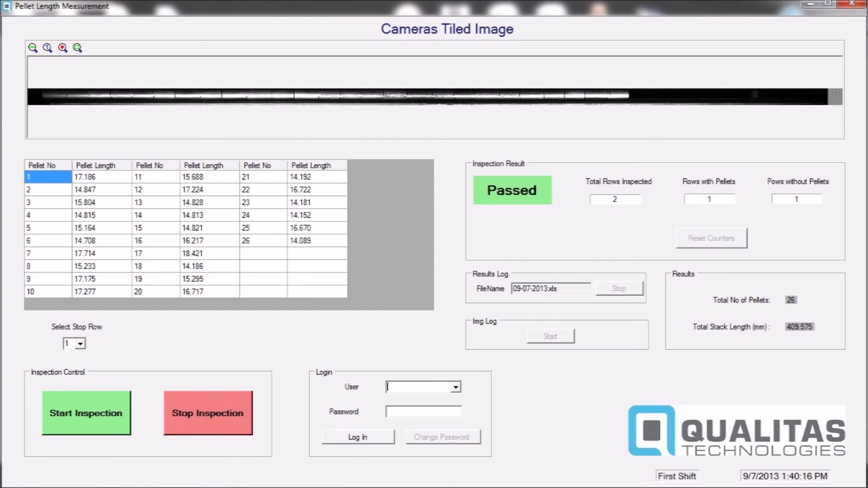
Task: Click the green Passed result indicator
Action: click(512, 190)
